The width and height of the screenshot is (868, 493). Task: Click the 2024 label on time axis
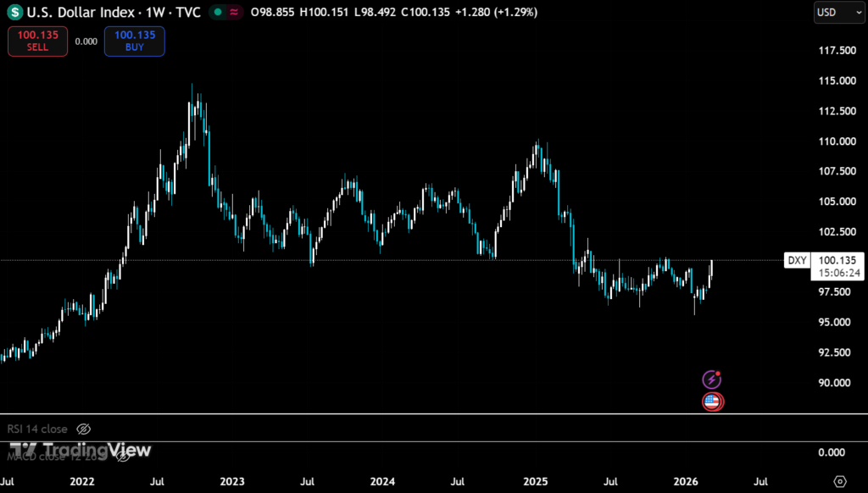click(x=382, y=481)
